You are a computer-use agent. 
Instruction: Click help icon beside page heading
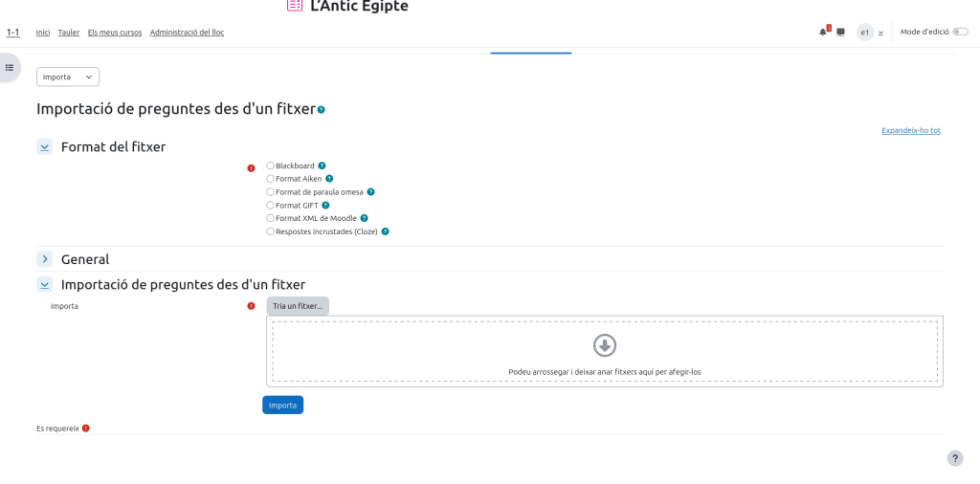[x=321, y=110]
